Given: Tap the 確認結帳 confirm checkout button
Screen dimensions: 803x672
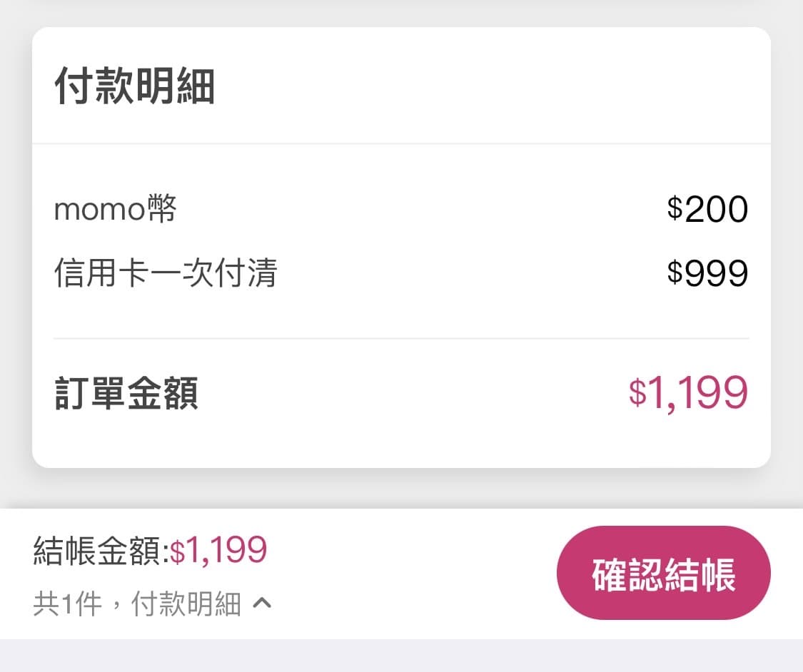Looking at the screenshot, I should tap(663, 571).
